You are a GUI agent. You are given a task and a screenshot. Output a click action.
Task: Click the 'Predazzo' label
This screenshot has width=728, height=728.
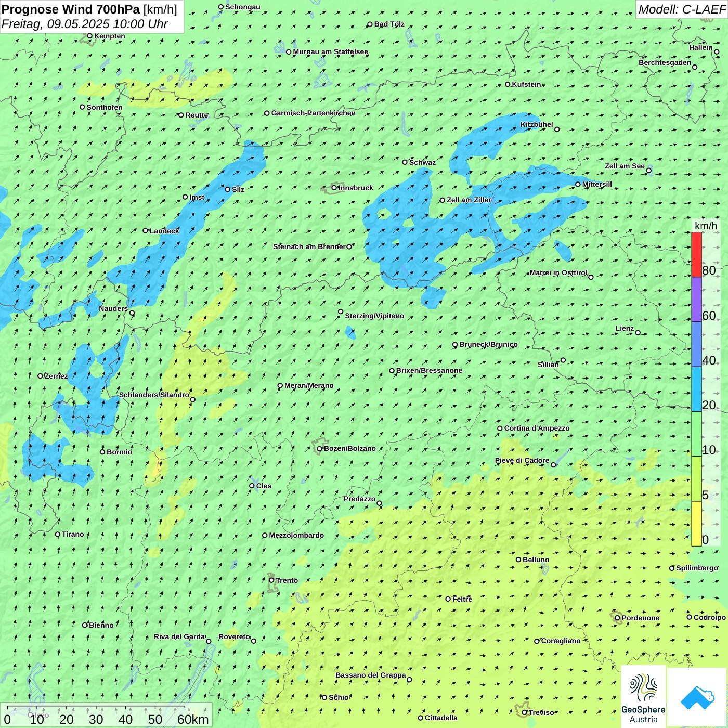(x=360, y=499)
